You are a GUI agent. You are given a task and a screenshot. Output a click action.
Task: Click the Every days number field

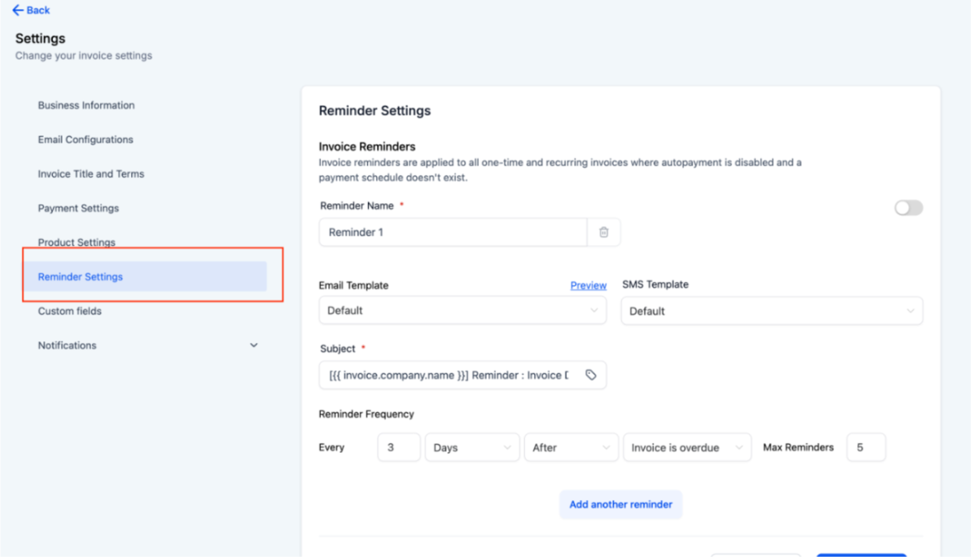pyautogui.click(x=398, y=448)
